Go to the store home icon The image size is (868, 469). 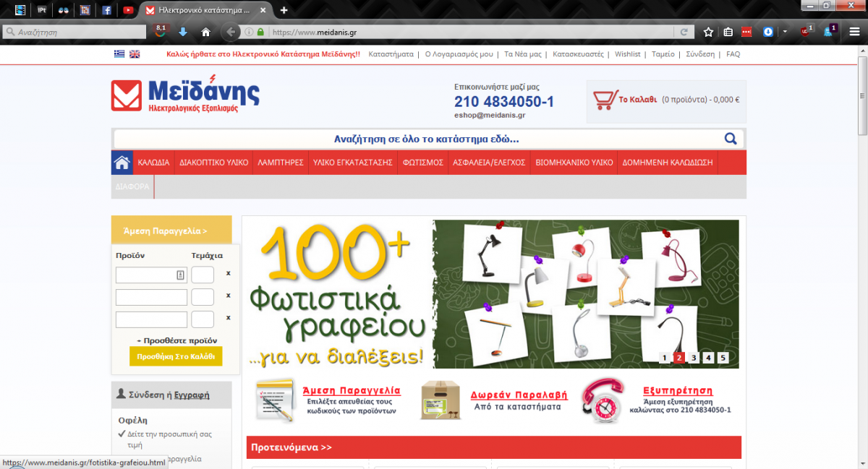(122, 163)
